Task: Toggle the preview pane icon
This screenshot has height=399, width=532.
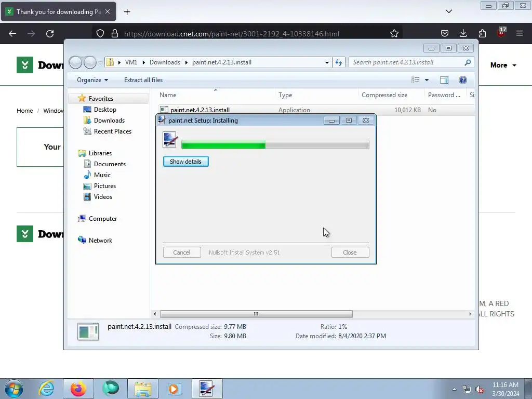Action: 444,80
